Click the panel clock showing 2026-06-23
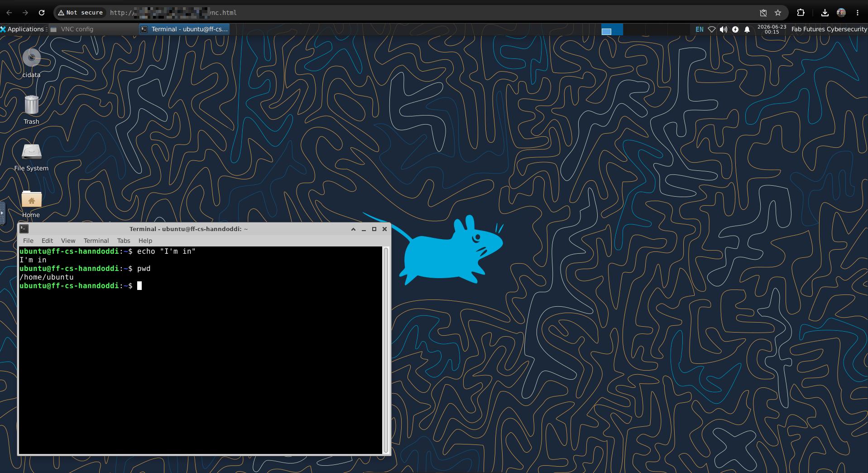This screenshot has height=473, width=868. click(x=772, y=29)
